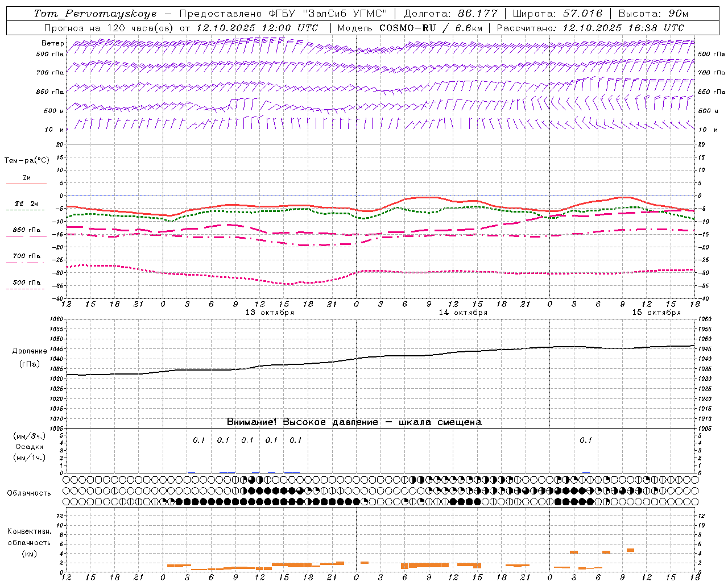The height and width of the screenshot is (582, 728).
Task: Click the Высота: 90м header field
Action: tap(653, 14)
